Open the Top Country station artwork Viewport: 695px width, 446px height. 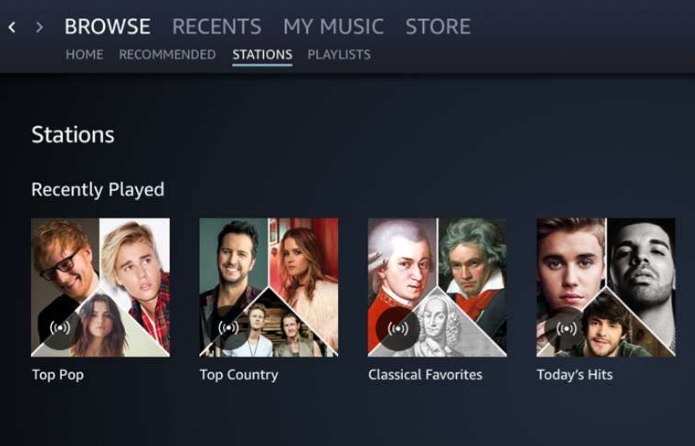click(269, 287)
